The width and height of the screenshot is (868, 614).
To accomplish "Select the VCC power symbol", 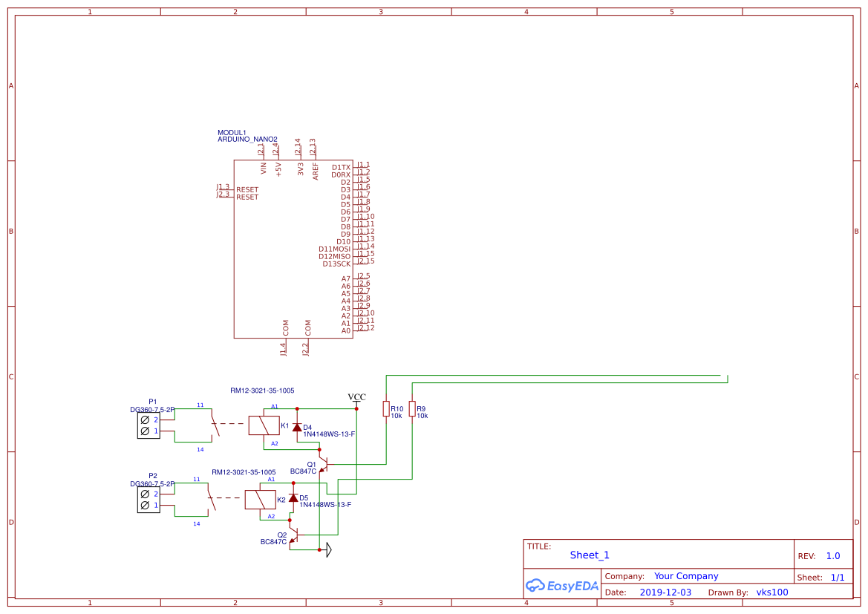I will 356,399.
